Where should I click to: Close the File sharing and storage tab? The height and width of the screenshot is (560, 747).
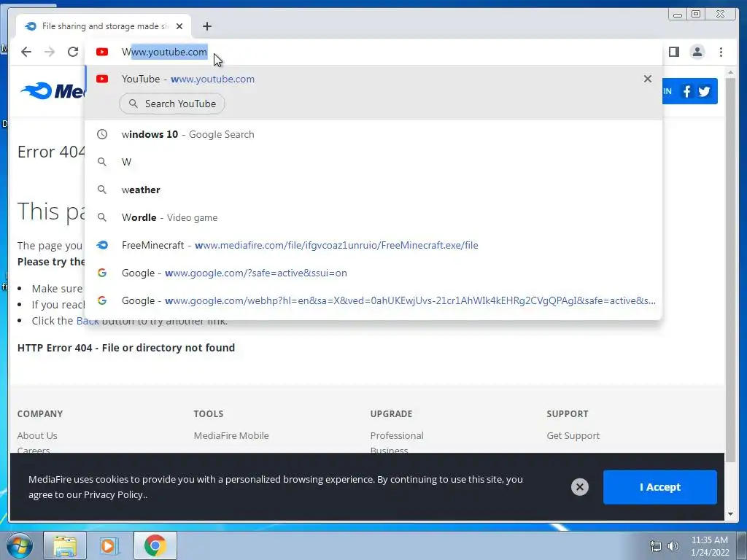point(179,26)
